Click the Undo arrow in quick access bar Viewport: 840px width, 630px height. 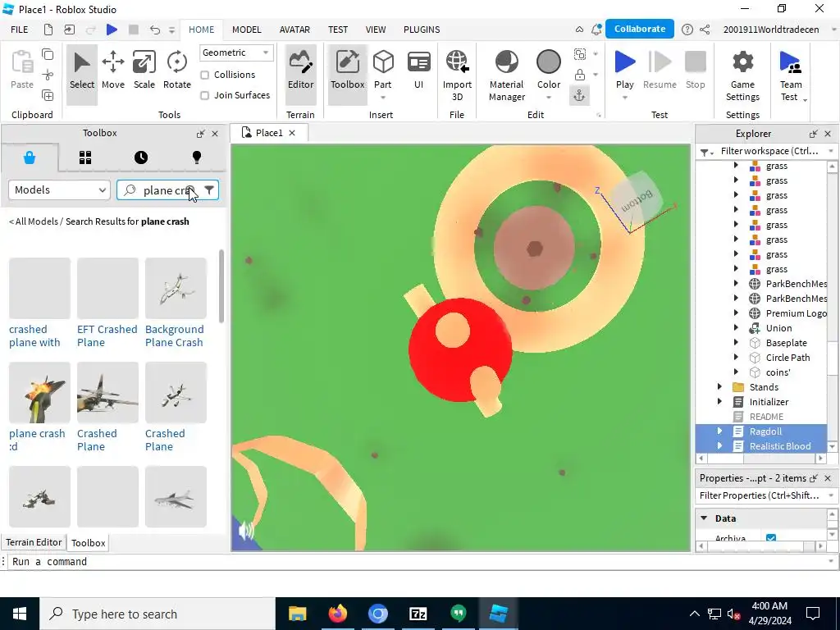[x=155, y=30]
